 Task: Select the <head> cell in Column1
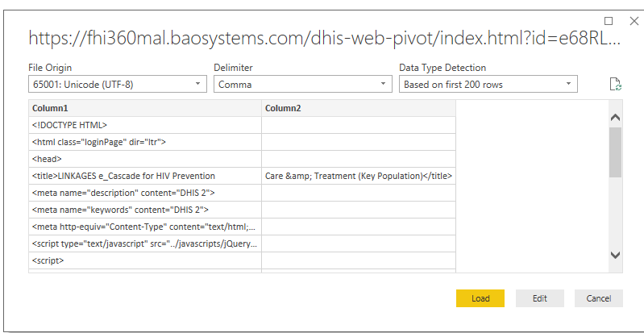(145, 159)
